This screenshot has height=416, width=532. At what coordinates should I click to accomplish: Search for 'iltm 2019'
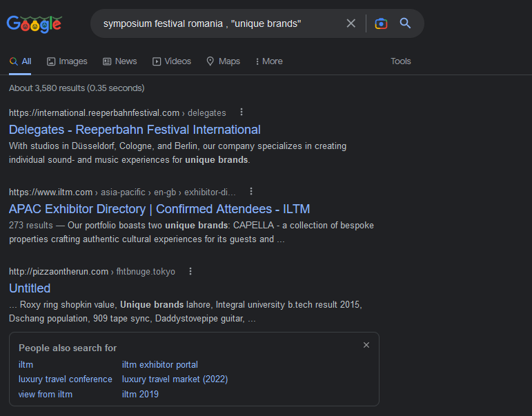pyautogui.click(x=140, y=395)
